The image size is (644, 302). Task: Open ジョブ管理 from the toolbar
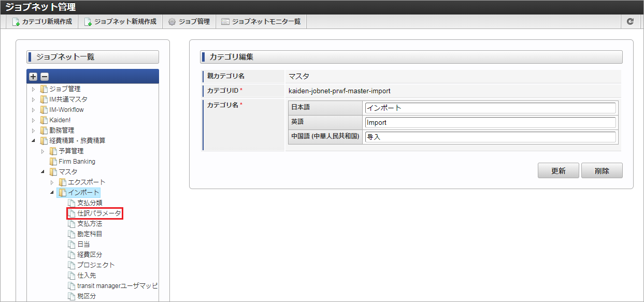tap(189, 22)
